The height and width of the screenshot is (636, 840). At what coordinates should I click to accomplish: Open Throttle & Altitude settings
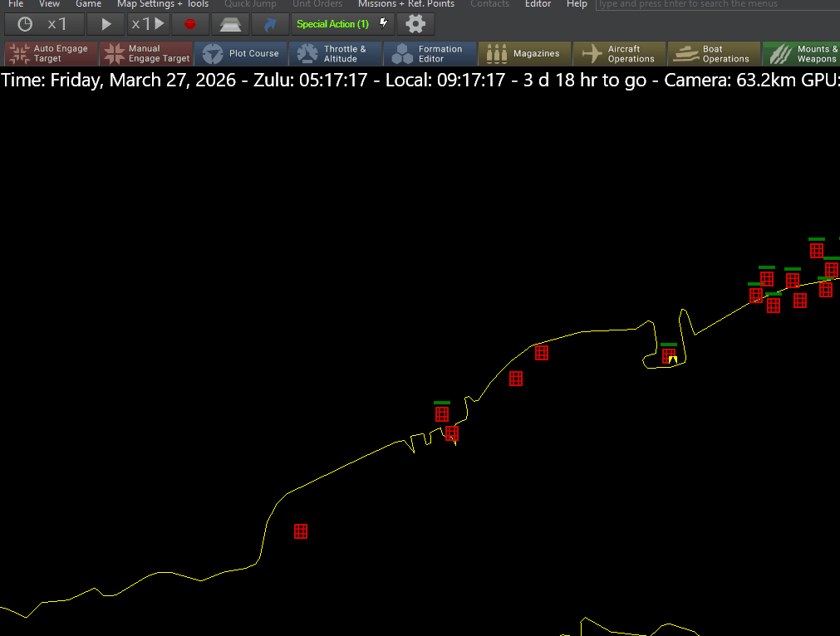click(336, 53)
